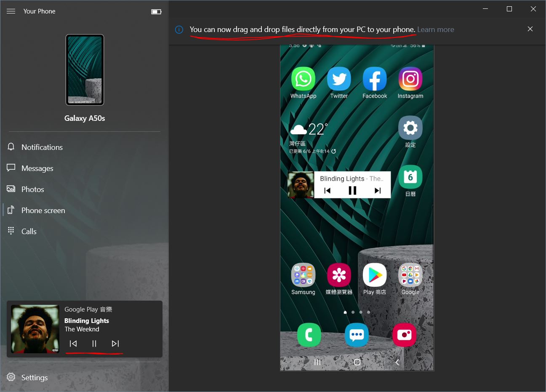The image size is (546, 392).
Task: Click the info icon in the banner
Action: pos(179,29)
